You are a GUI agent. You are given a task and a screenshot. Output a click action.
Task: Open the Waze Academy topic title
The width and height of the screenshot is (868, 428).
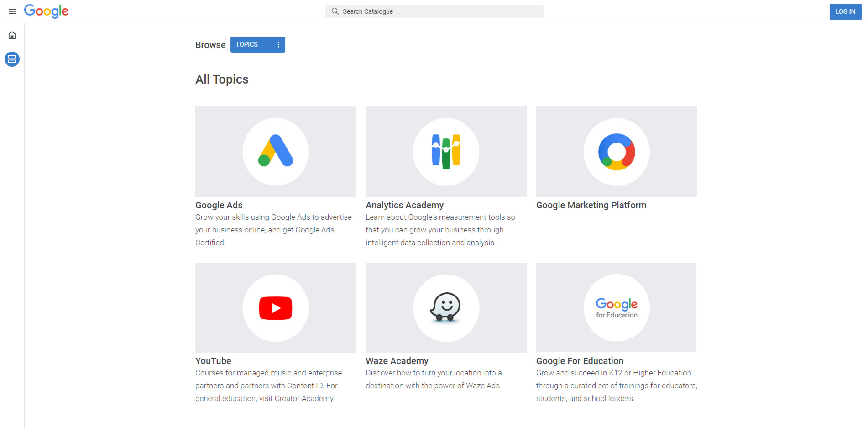click(x=397, y=361)
